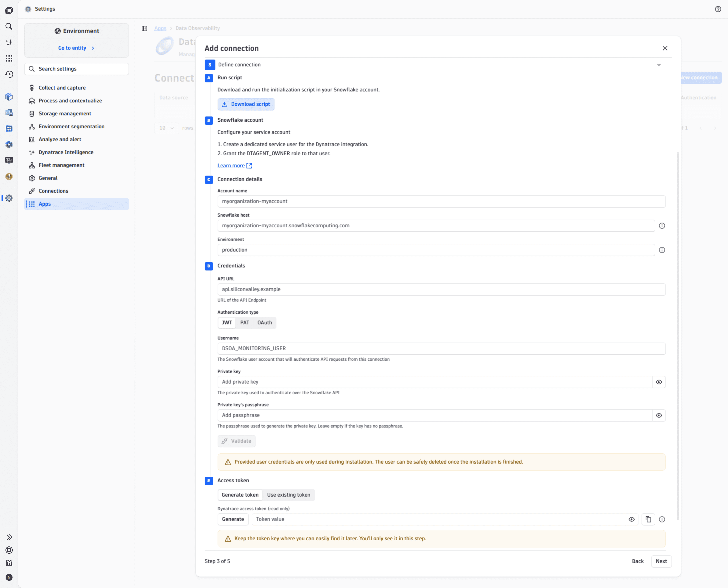Show Environment field info icon

(662, 250)
